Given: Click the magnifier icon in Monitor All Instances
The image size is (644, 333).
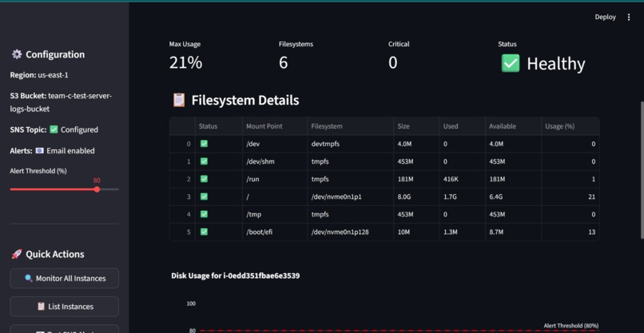Looking at the screenshot, I should 29,278.
